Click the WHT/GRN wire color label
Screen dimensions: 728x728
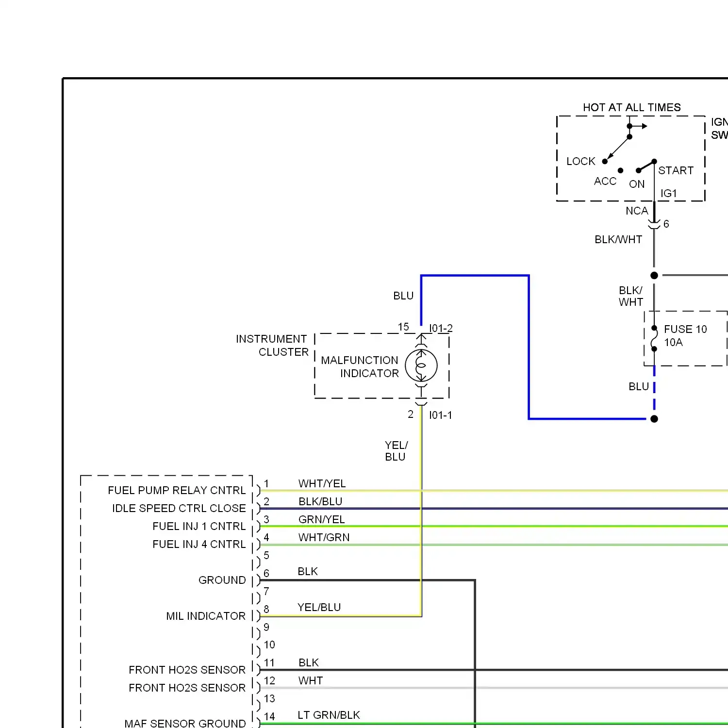click(324, 537)
